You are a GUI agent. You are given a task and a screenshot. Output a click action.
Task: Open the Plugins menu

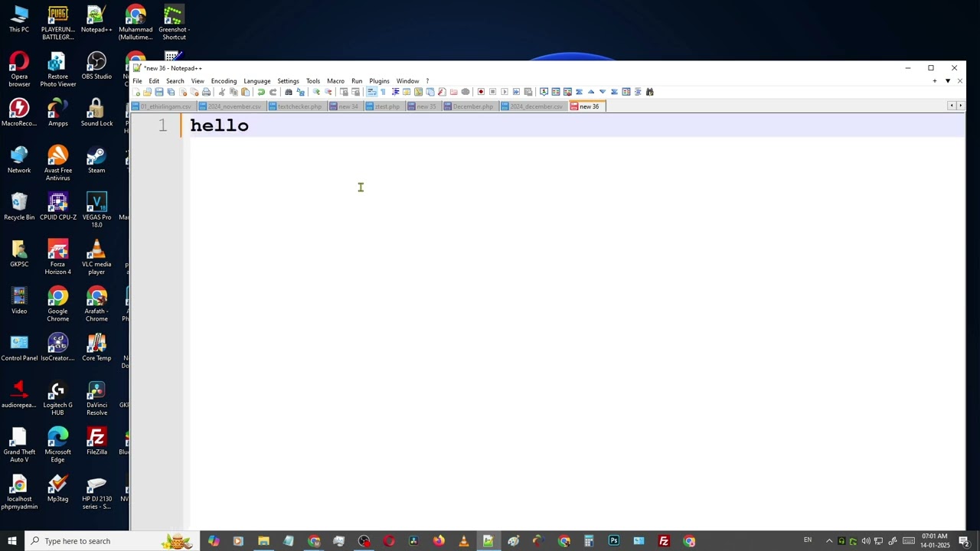(379, 81)
